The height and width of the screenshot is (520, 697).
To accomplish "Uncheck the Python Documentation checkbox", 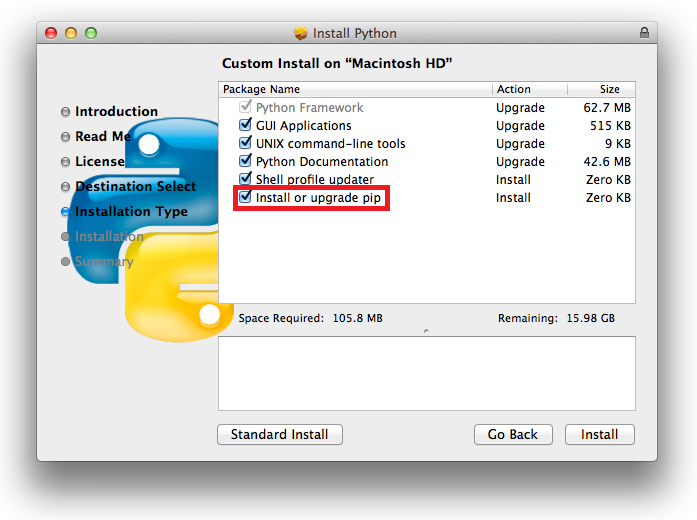I will (x=245, y=160).
